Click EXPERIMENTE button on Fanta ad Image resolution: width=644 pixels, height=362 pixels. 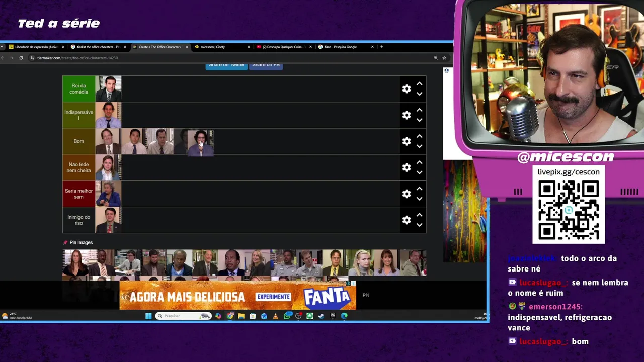(x=273, y=297)
